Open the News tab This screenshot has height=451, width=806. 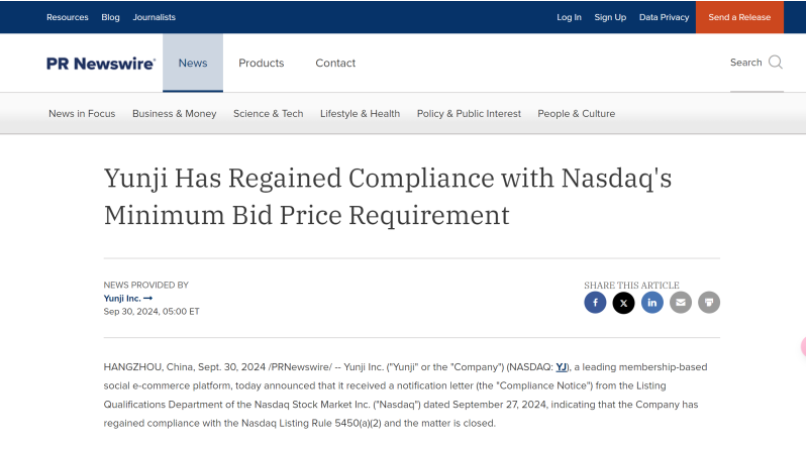[x=193, y=63]
